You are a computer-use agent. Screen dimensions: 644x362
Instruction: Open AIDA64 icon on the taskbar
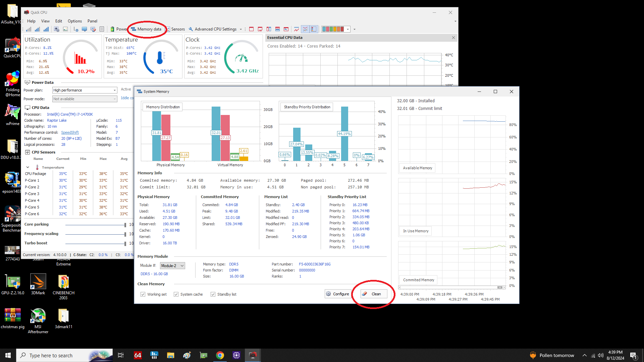pyautogui.click(x=138, y=355)
